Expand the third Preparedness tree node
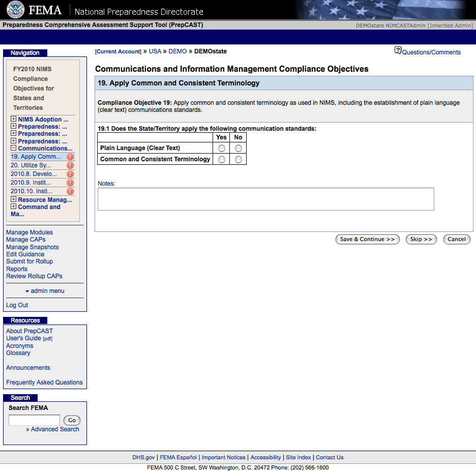The image size is (476, 471). pyautogui.click(x=13, y=140)
